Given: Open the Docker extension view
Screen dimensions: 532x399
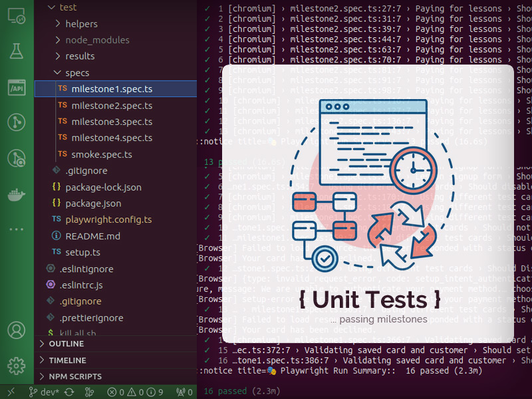Looking at the screenshot, I should [16, 195].
